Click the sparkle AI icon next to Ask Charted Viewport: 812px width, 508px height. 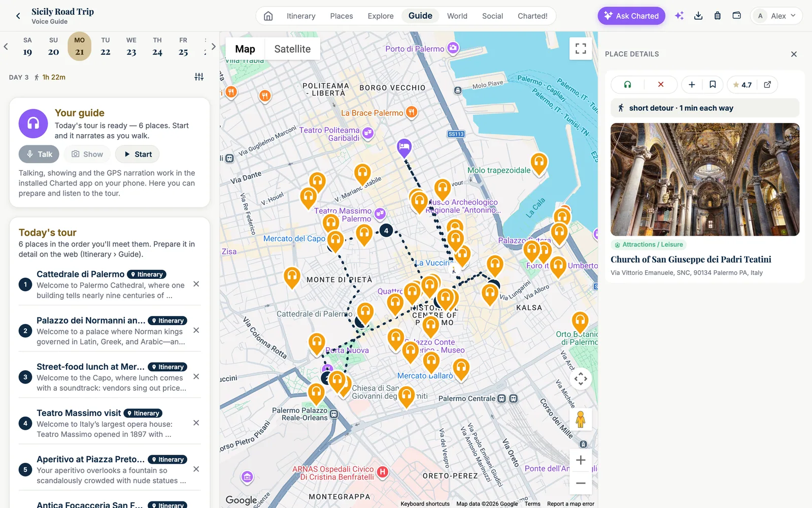pyautogui.click(x=679, y=16)
